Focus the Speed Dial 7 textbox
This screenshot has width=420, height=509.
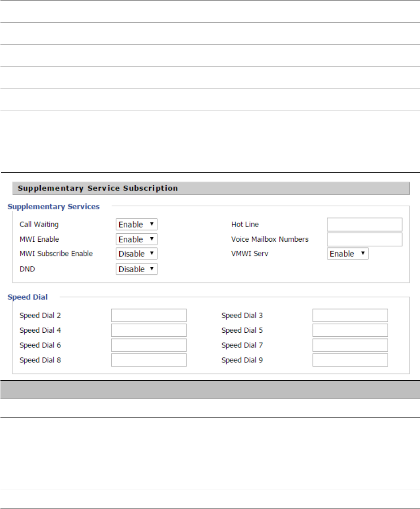(x=350, y=345)
